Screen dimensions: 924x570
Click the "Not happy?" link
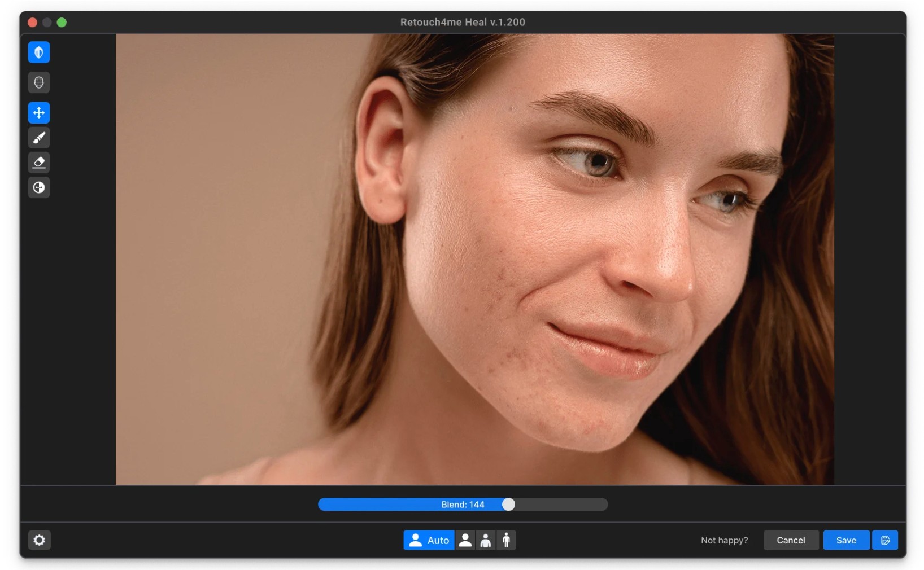point(724,540)
